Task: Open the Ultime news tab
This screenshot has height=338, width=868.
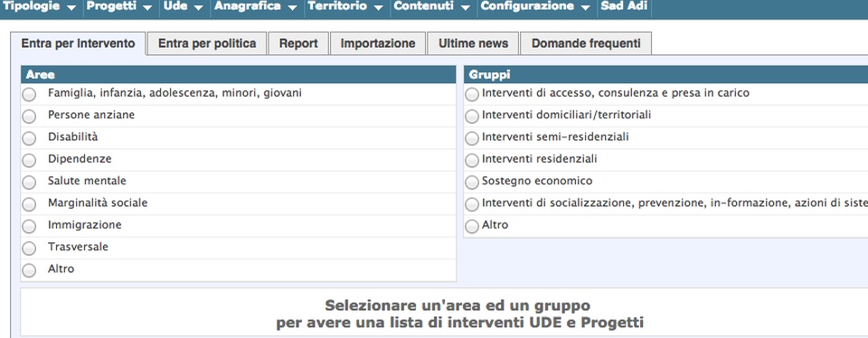Action: pyautogui.click(x=473, y=43)
